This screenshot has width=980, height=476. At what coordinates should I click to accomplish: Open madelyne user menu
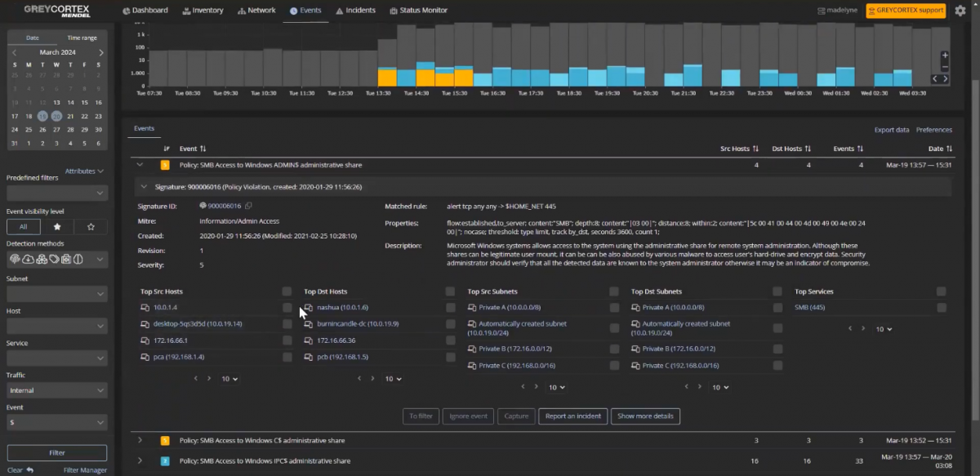pyautogui.click(x=839, y=11)
